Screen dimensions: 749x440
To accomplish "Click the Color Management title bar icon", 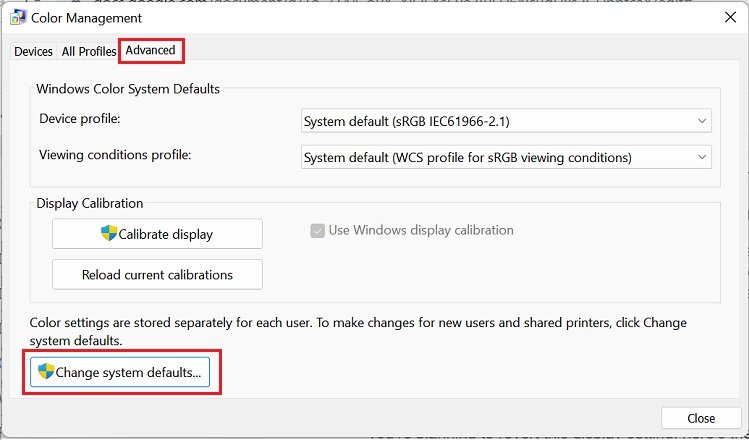I will pyautogui.click(x=18, y=17).
